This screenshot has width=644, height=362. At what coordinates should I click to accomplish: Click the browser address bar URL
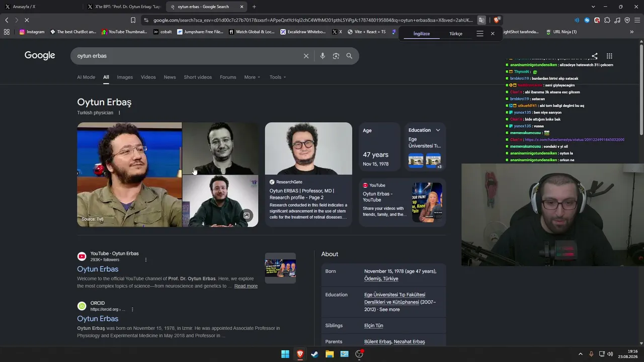tap(313, 20)
